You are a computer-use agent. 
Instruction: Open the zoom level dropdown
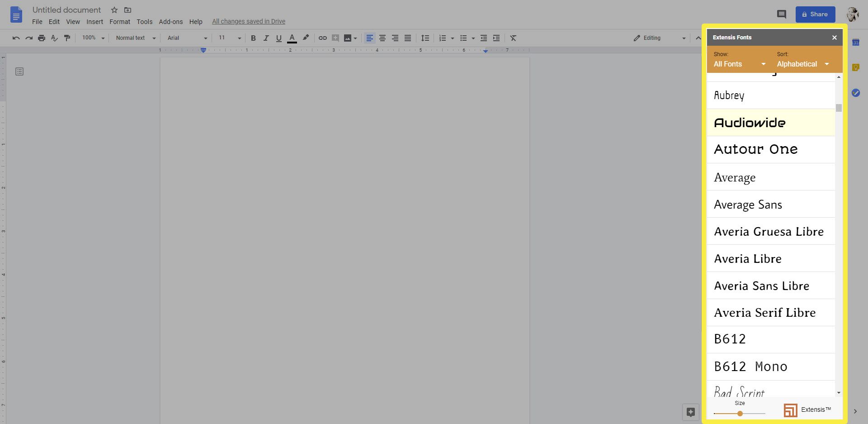point(93,38)
